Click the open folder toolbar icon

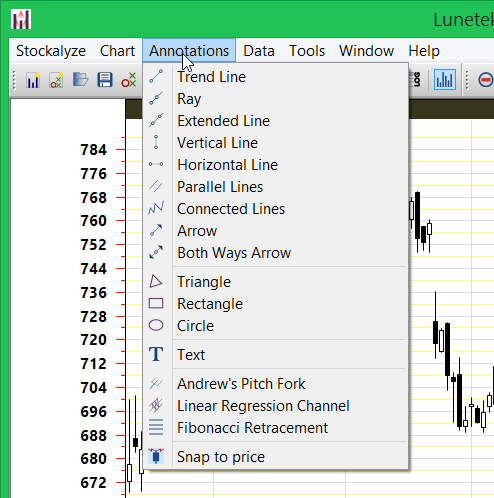point(80,80)
